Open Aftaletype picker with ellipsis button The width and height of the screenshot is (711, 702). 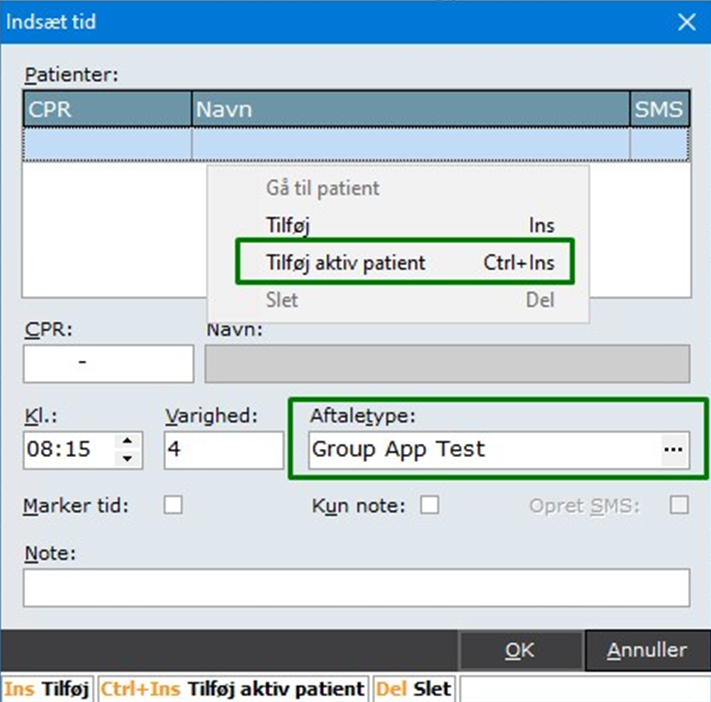click(x=673, y=450)
